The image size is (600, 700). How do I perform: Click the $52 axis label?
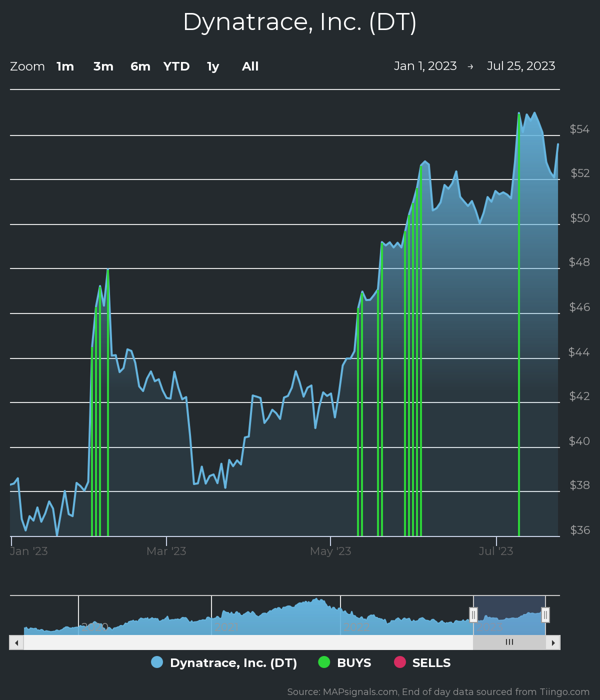(580, 173)
